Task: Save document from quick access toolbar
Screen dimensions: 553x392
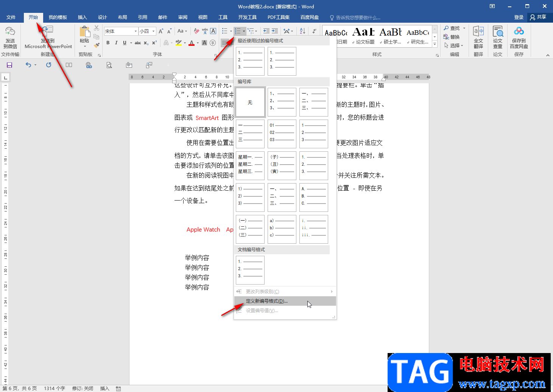Action: coord(9,65)
